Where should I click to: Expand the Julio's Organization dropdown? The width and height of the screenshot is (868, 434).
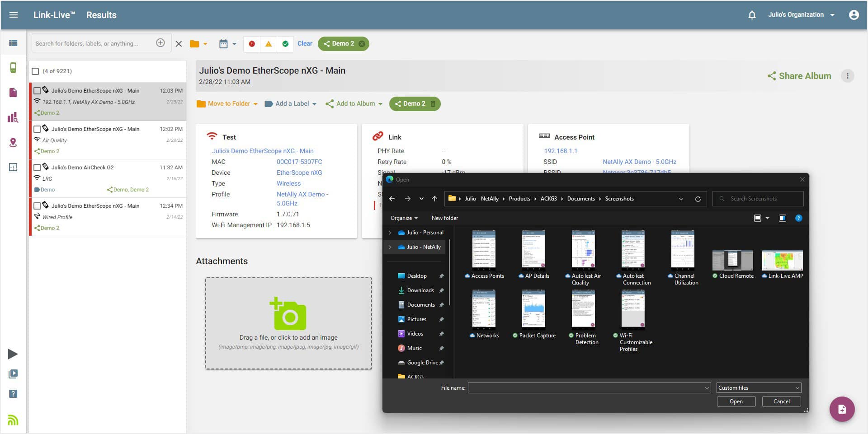point(802,15)
